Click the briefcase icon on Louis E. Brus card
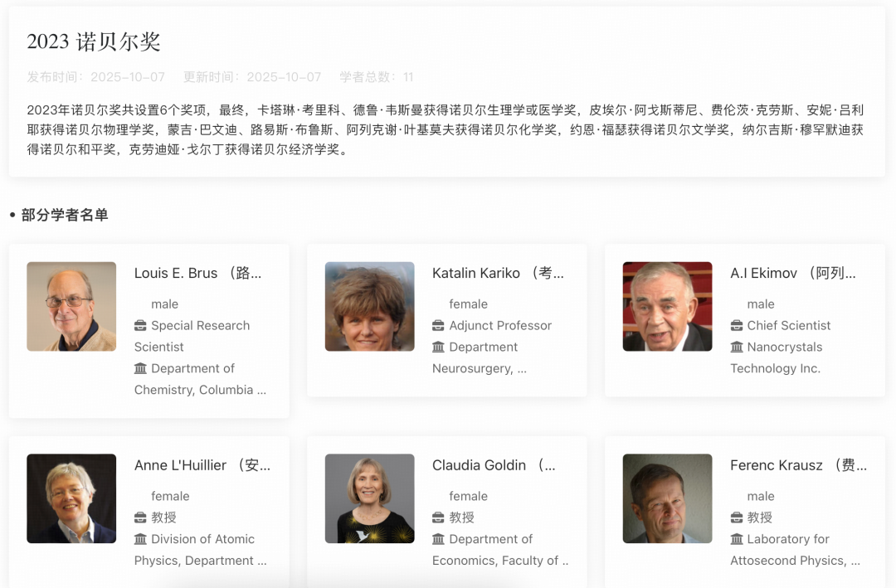The height and width of the screenshot is (588, 896). tap(139, 325)
